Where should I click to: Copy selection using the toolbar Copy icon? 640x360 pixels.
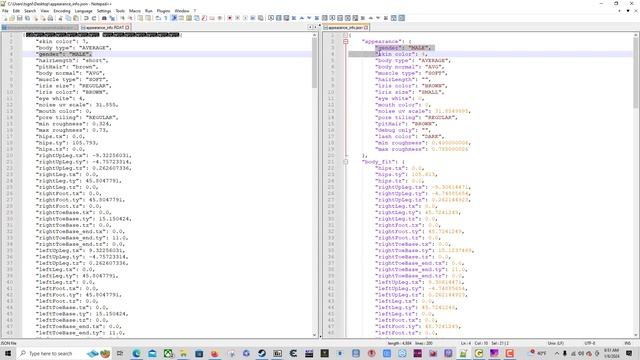pos(68,18)
